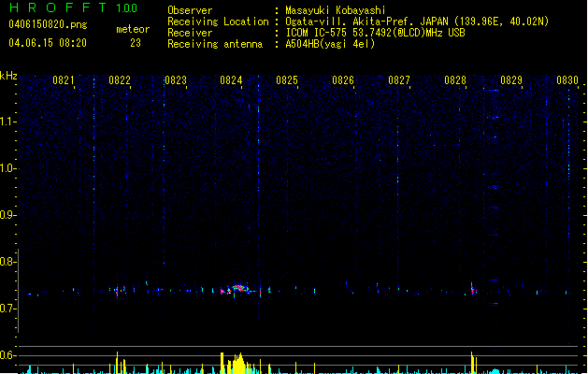Click the meteor echo burst after 0828

coord(473,289)
